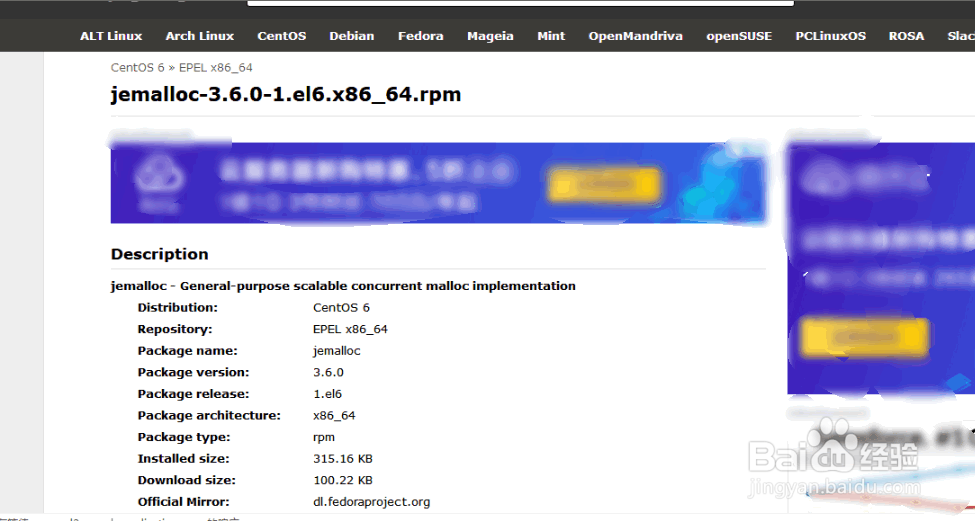
Task: Click the Package architecture value x86_64
Action: pyautogui.click(x=334, y=416)
